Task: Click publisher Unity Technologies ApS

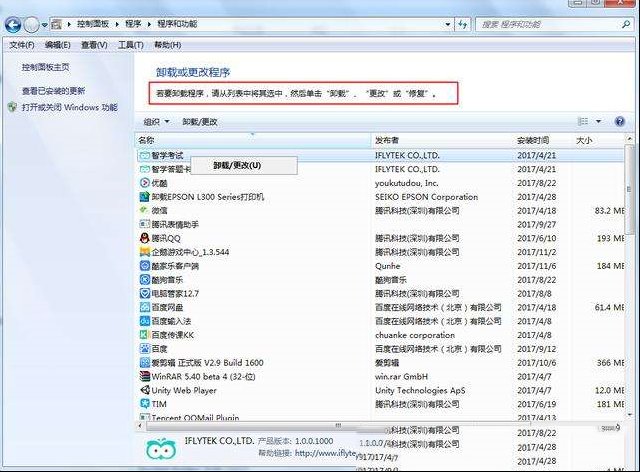Action: coord(420,390)
